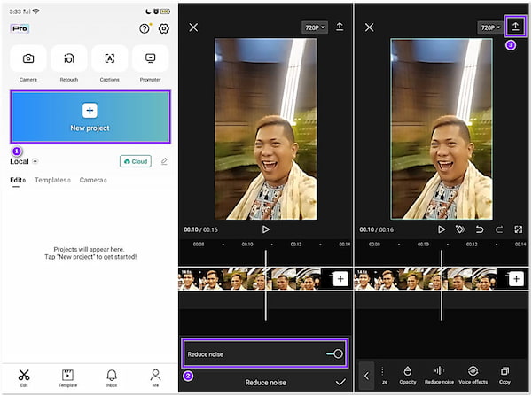Viewport: 532px width, 396px height.
Task: Expand the Local storage dropdown
Action: point(35,161)
